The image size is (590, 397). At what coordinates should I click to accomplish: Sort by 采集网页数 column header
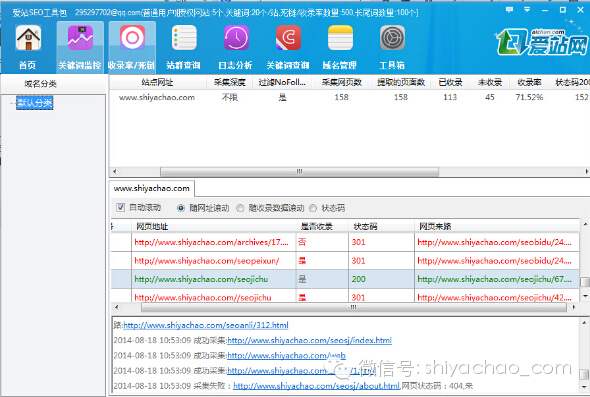pos(342,82)
